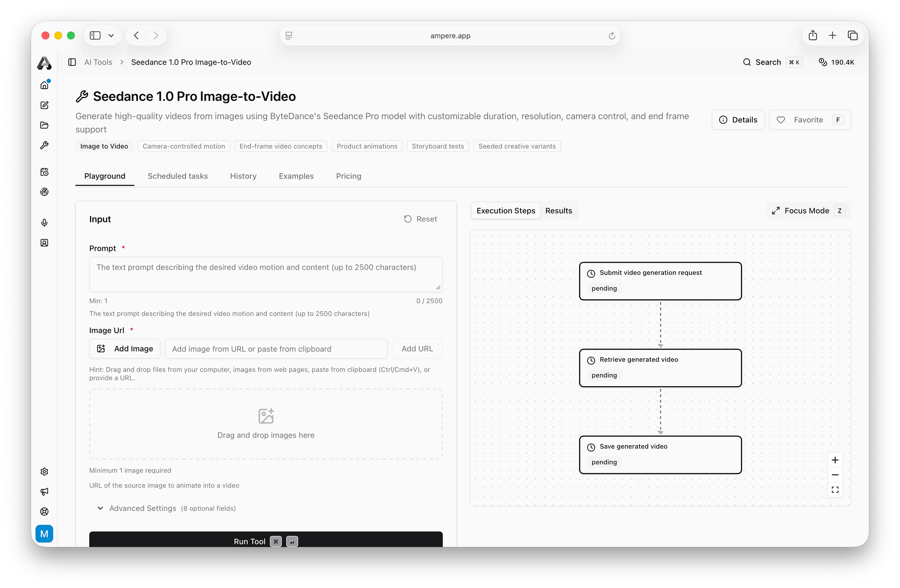Go to AI Tools breadcrumb link
900x588 pixels.
pyautogui.click(x=98, y=62)
